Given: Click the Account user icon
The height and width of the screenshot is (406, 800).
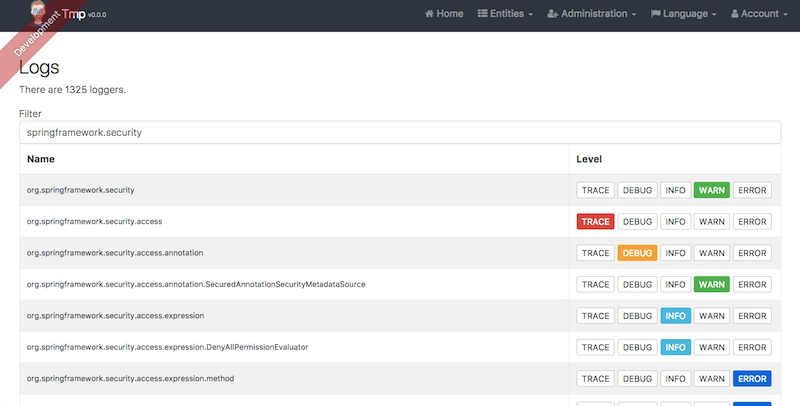Looking at the screenshot, I should [x=736, y=15].
